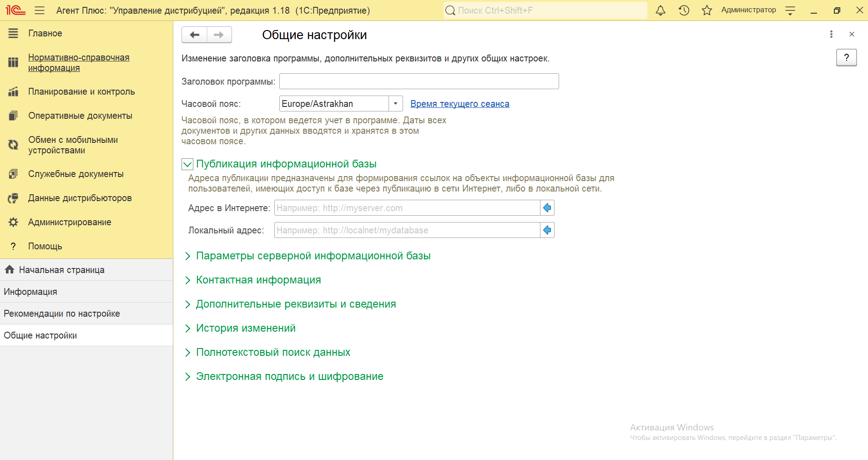Switch to Рекомендации по настройке tab
The width and height of the screenshot is (868, 460).
pyautogui.click(x=86, y=313)
